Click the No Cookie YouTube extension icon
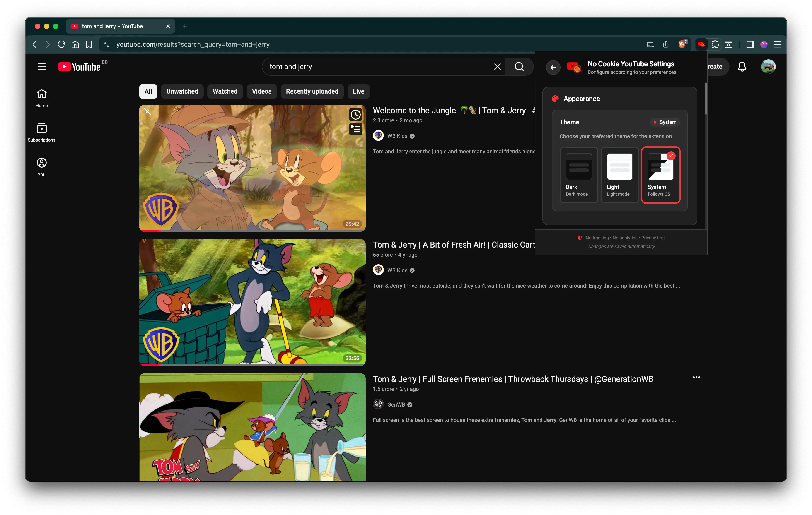The width and height of the screenshot is (812, 515). 701,44
